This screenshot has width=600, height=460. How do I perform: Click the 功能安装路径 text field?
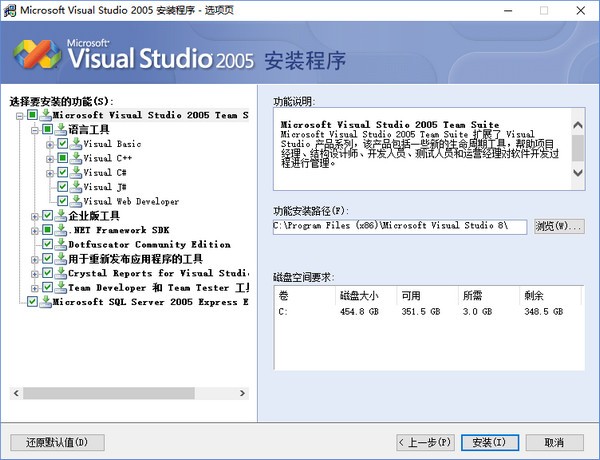(x=400, y=226)
